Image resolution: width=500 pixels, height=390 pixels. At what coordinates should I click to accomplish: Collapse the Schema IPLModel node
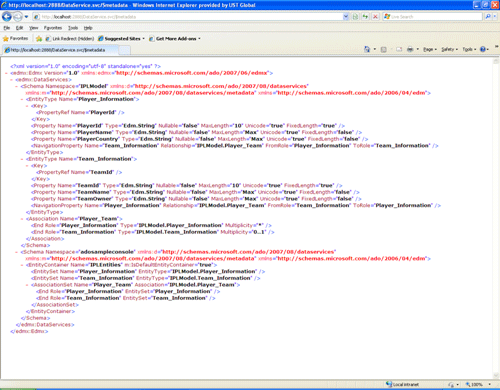(x=17, y=86)
